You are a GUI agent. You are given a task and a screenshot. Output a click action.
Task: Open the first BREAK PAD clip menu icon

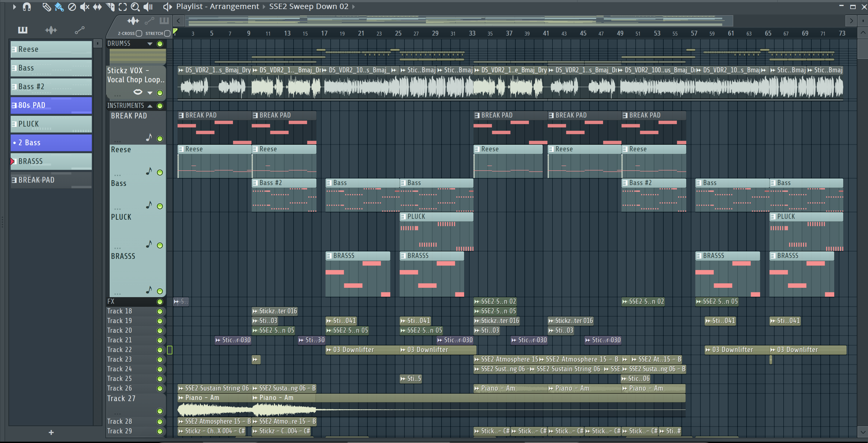tap(181, 115)
